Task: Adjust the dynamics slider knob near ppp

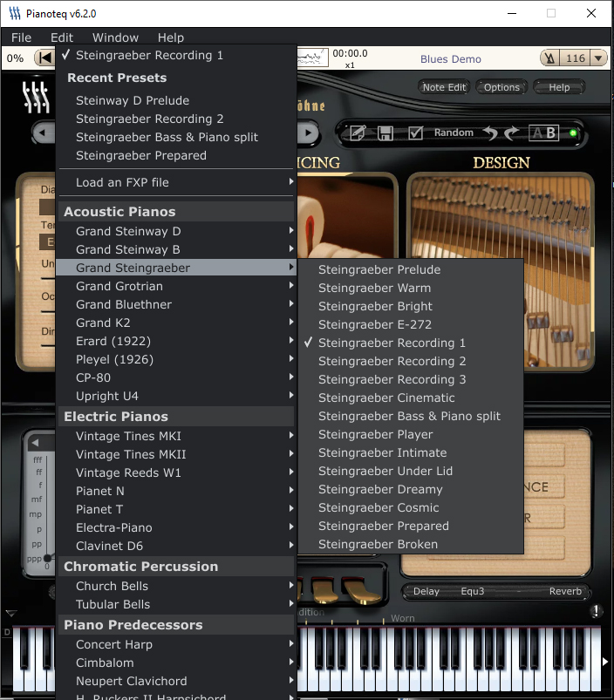Action: [47, 558]
